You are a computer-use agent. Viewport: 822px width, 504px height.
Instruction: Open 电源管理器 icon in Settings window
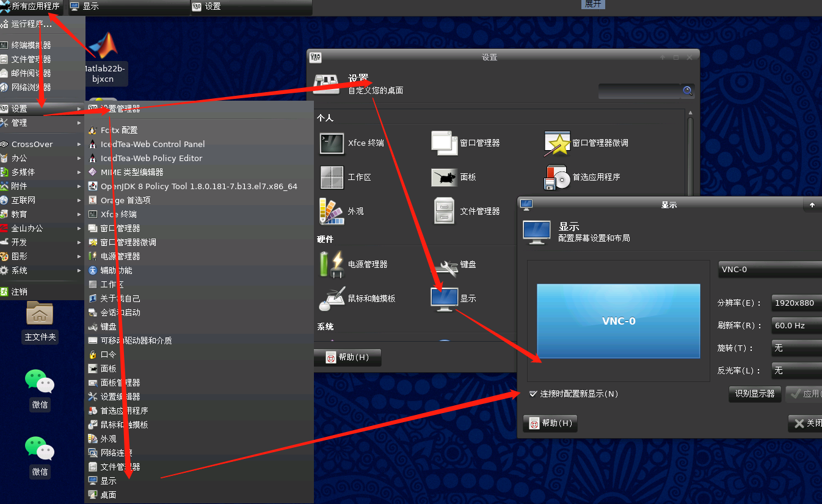click(x=332, y=264)
